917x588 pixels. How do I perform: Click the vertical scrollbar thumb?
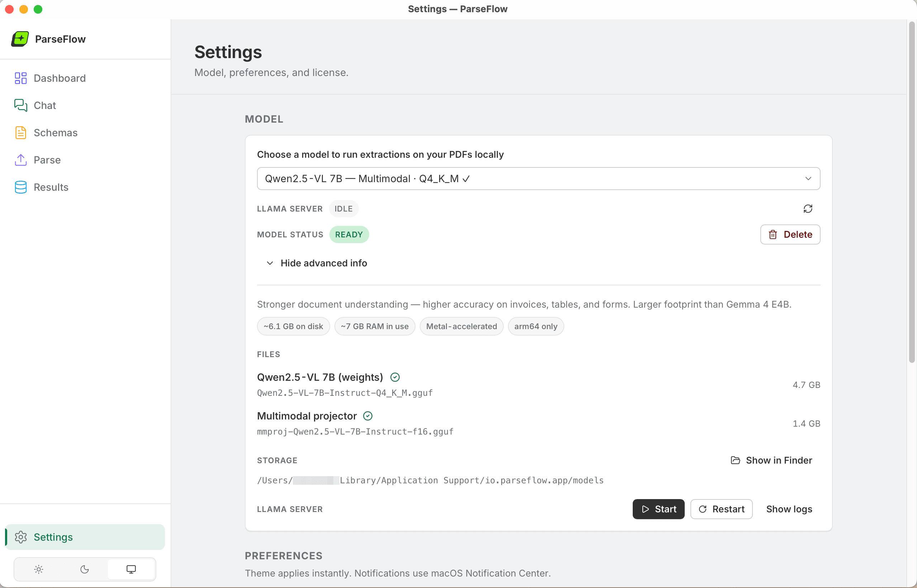[x=912, y=193]
